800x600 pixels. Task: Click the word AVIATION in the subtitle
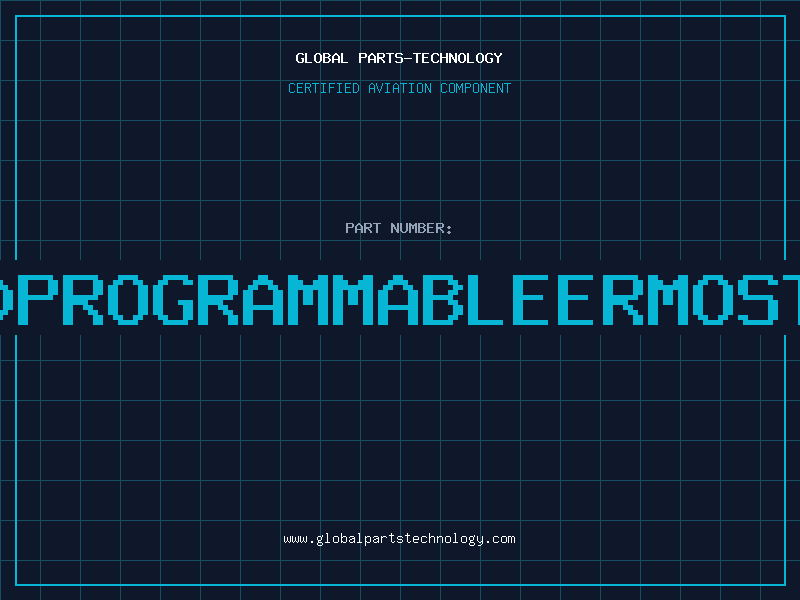(399, 88)
